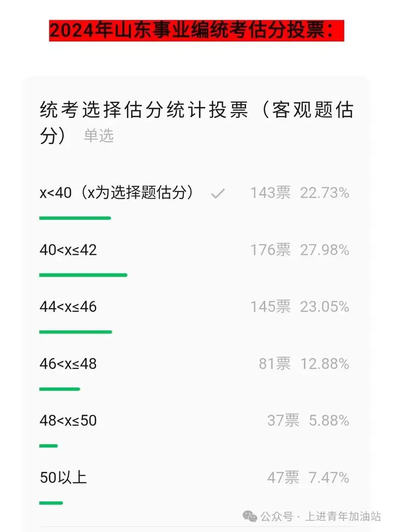Choose the 46<x≤48 poll option
Viewport: 393px width, 532px height.
click(195, 374)
